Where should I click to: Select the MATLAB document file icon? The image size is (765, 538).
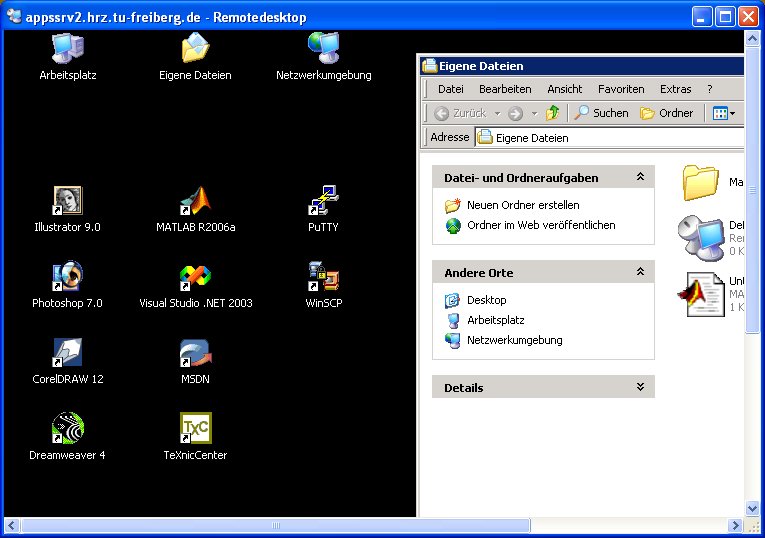702,294
